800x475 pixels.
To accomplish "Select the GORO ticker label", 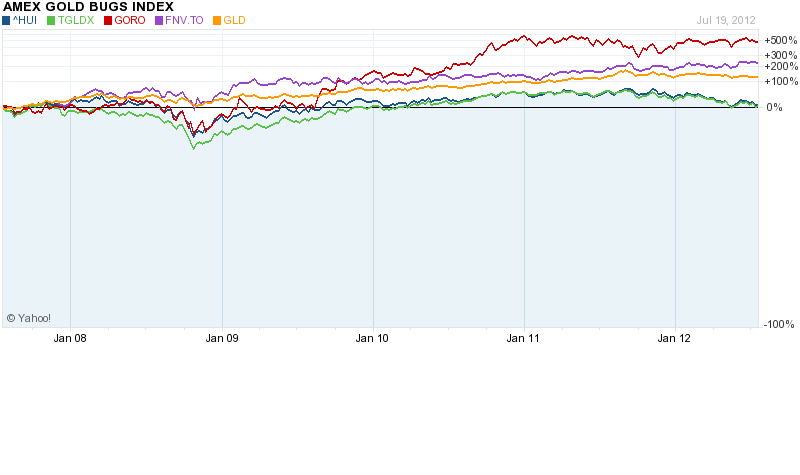I will (130, 20).
